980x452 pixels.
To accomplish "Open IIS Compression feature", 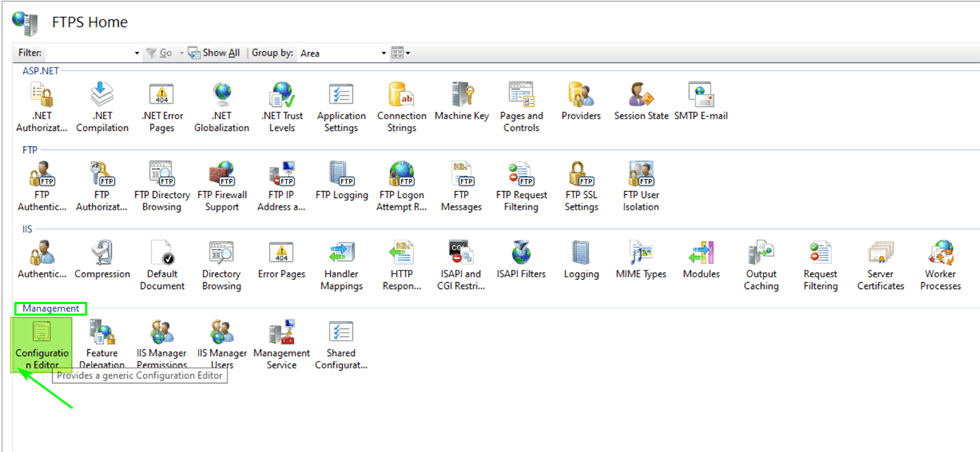I will tap(102, 260).
